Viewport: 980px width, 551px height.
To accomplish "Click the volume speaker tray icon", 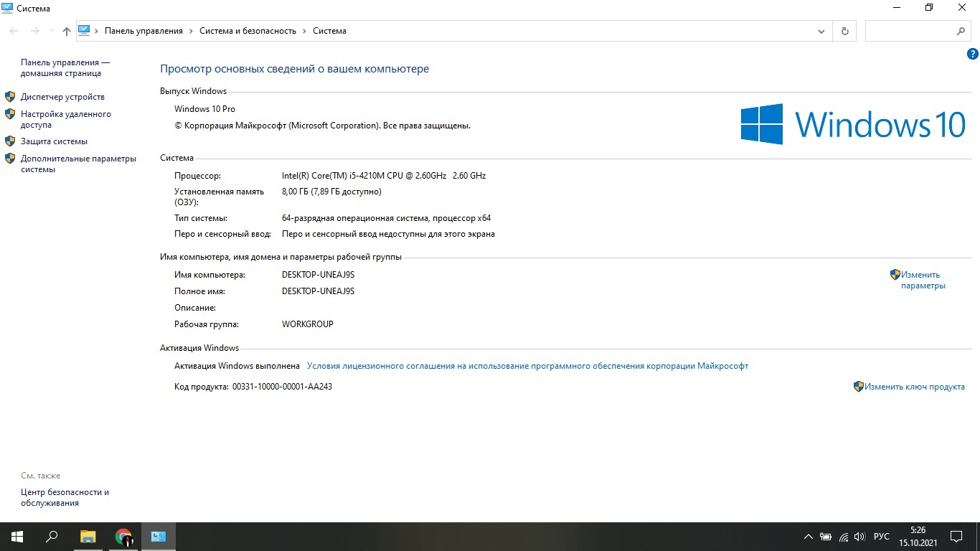I will (x=860, y=537).
